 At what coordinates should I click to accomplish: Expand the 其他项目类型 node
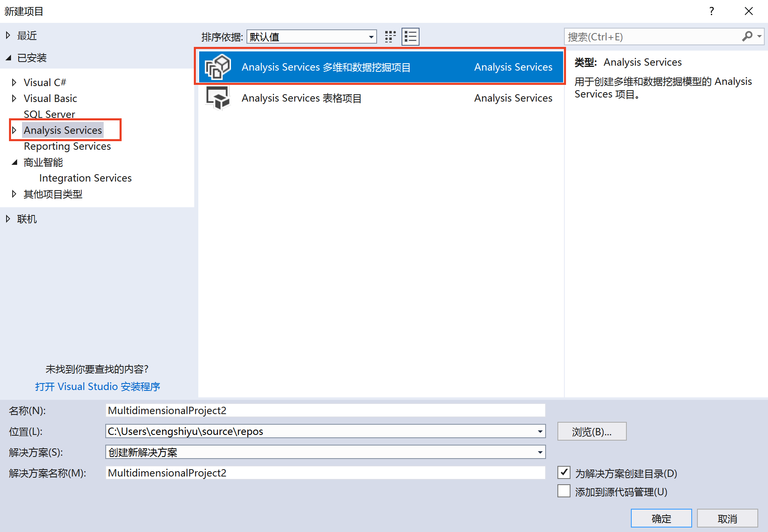14,194
